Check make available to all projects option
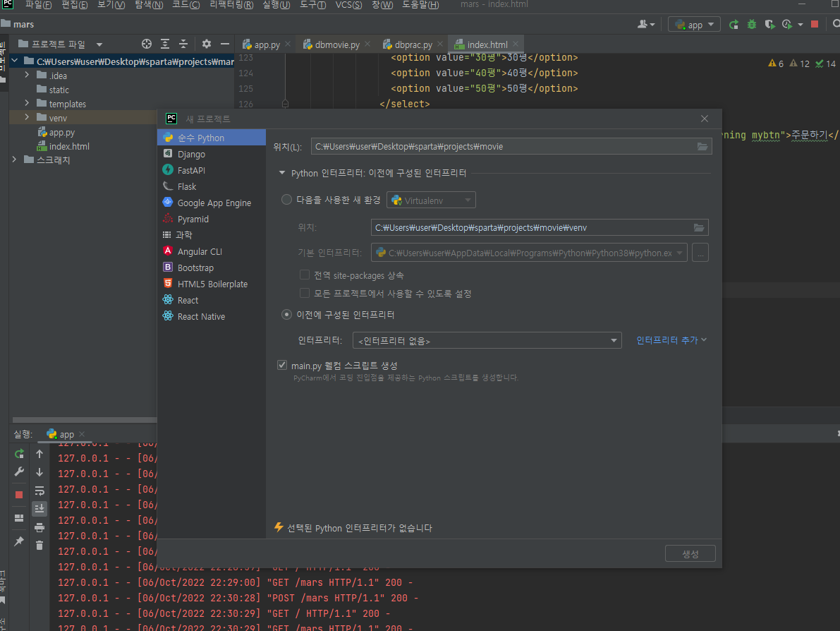 (x=305, y=293)
